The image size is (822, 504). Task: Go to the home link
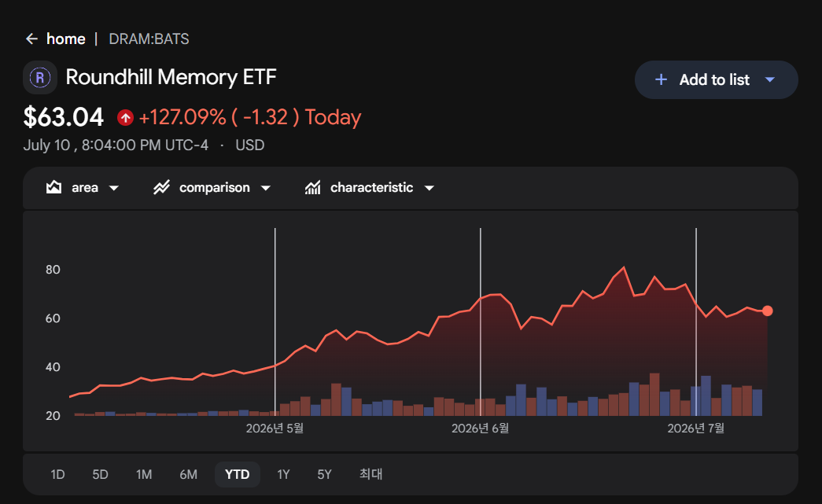point(66,39)
